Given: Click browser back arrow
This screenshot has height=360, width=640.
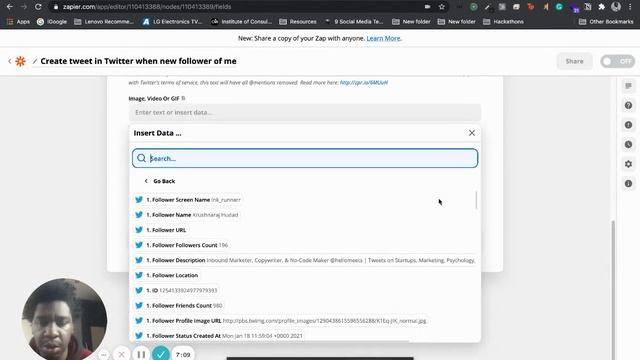Looking at the screenshot, I should pyautogui.click(x=9, y=7).
